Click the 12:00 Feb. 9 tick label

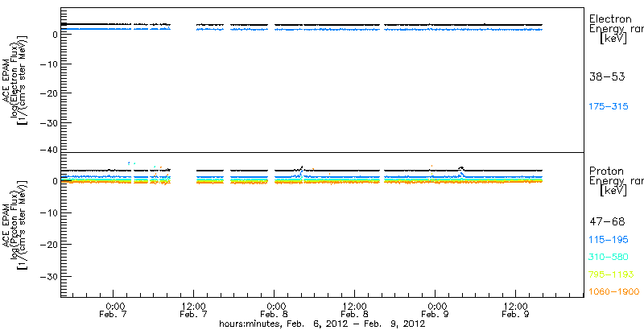tap(517, 311)
